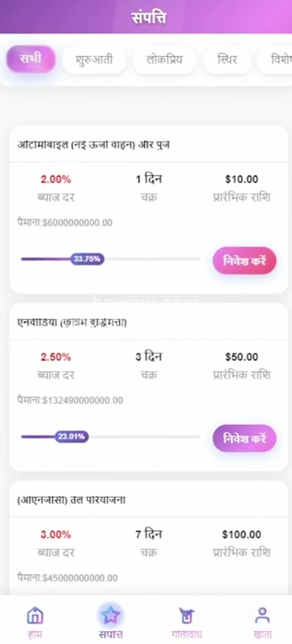The width and height of the screenshot is (292, 644).
Task: Switch to the शुरुआती filter tab
Action: [x=94, y=59]
